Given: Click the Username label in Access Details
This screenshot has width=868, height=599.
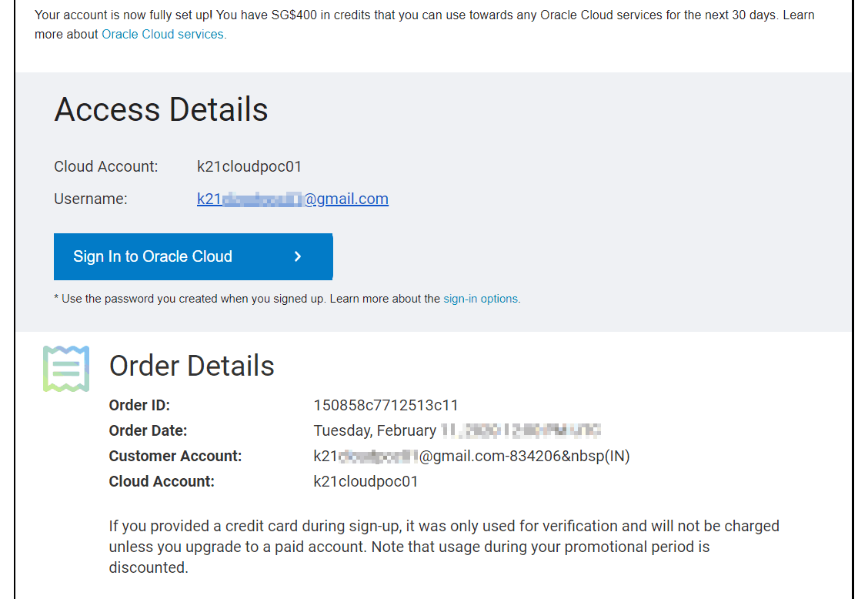Looking at the screenshot, I should pos(91,199).
